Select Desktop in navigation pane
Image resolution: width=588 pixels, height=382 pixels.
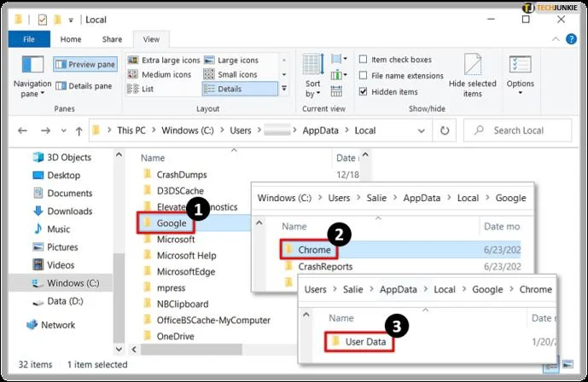click(56, 176)
